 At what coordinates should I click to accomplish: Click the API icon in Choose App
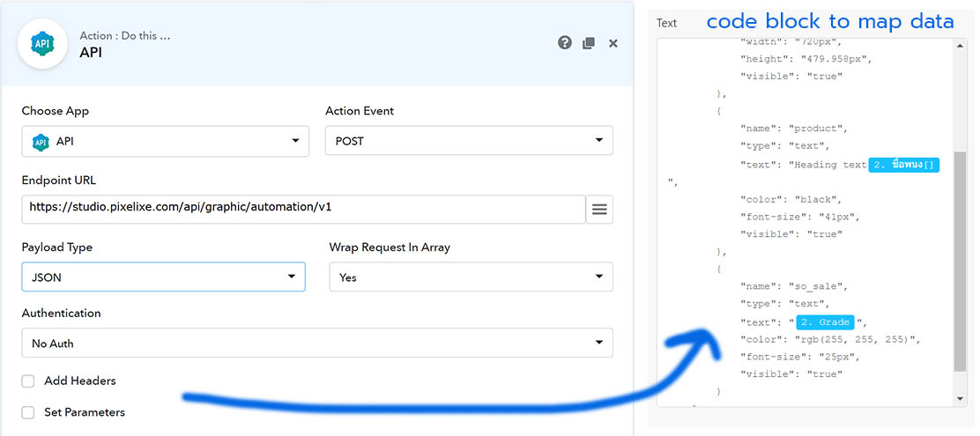click(x=41, y=142)
